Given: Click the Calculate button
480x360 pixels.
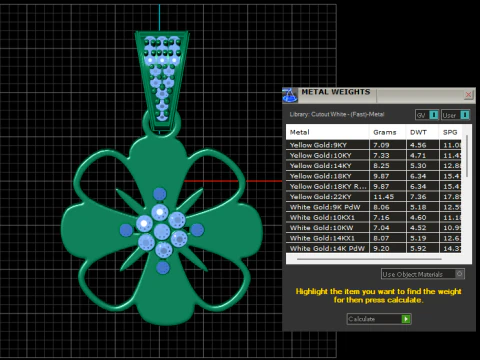Looking at the screenshot, I should click(x=379, y=319).
